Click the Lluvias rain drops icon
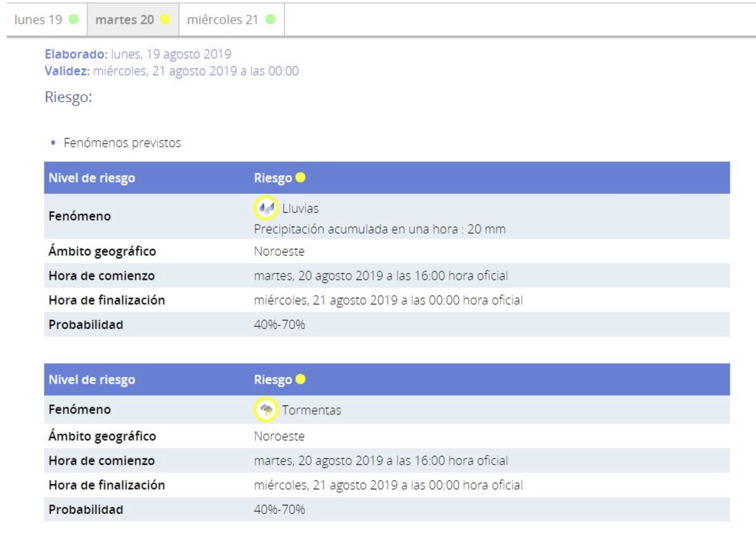The width and height of the screenshot is (756, 541). (266, 208)
